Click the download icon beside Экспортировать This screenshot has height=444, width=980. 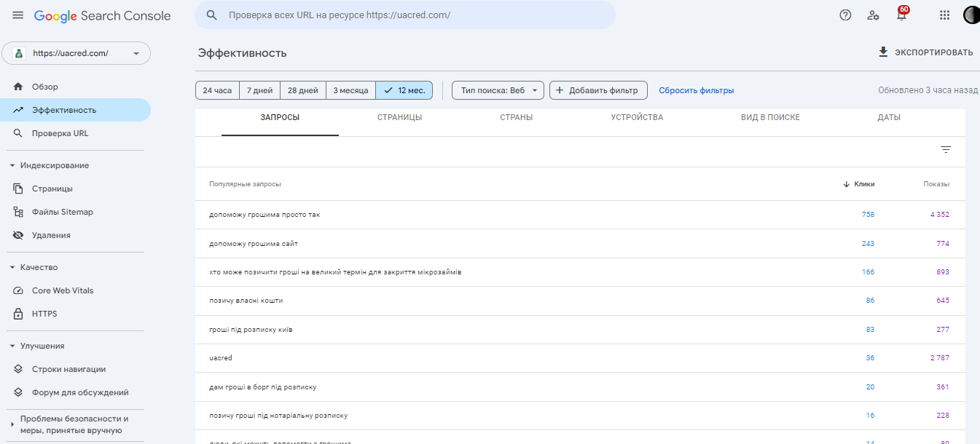[x=883, y=52]
